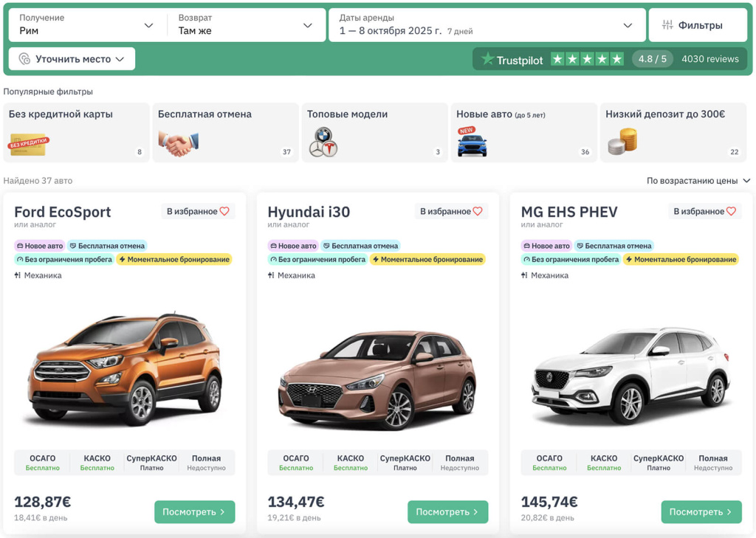Open the Даты аренды date picker

[486, 24]
